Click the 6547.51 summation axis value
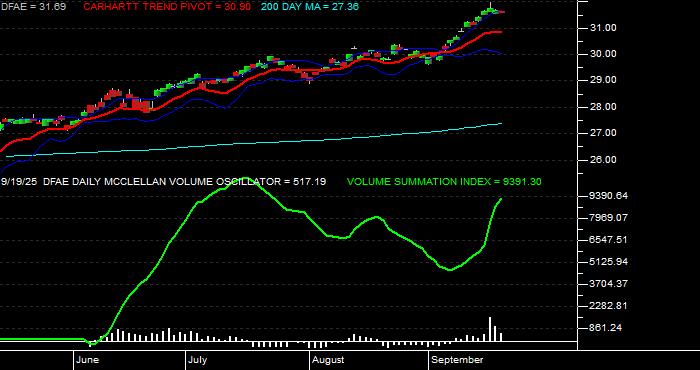Screen dimensions: 700x370 (609, 240)
